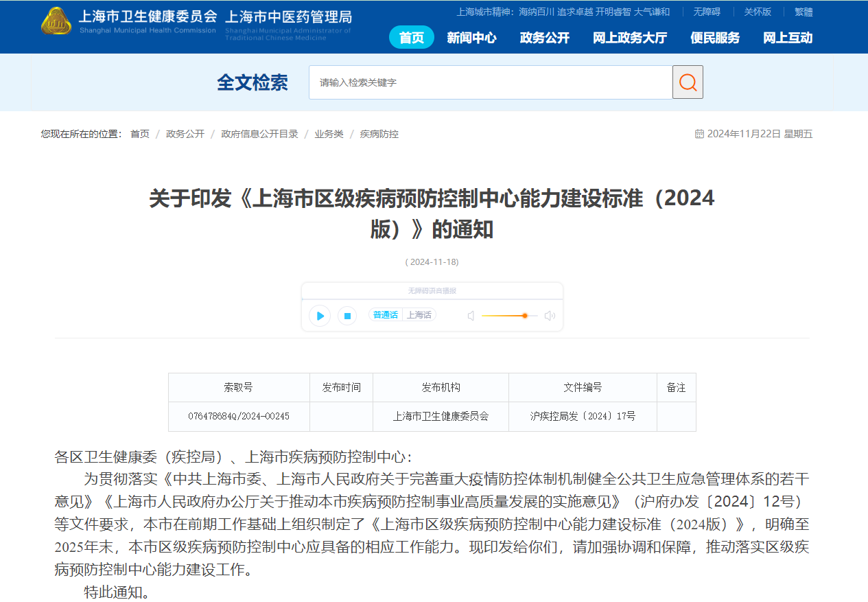Click the 特此通知 closing line
The image size is (868, 602).
click(x=117, y=592)
